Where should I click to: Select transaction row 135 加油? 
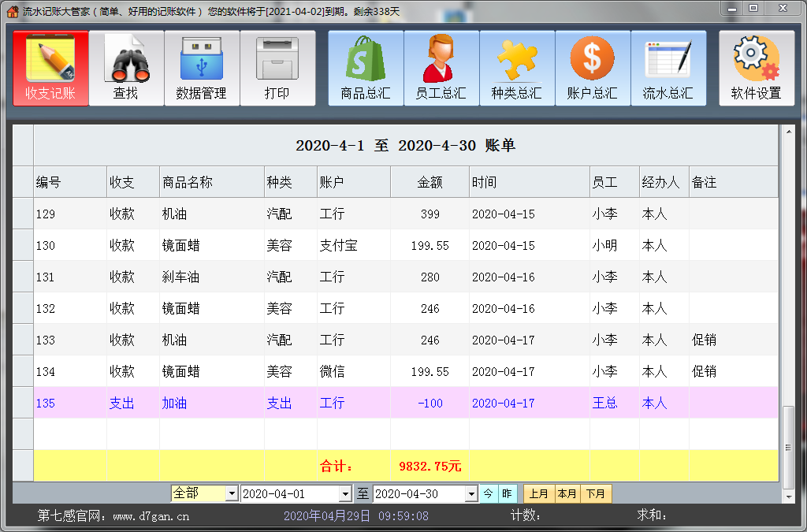315,403
